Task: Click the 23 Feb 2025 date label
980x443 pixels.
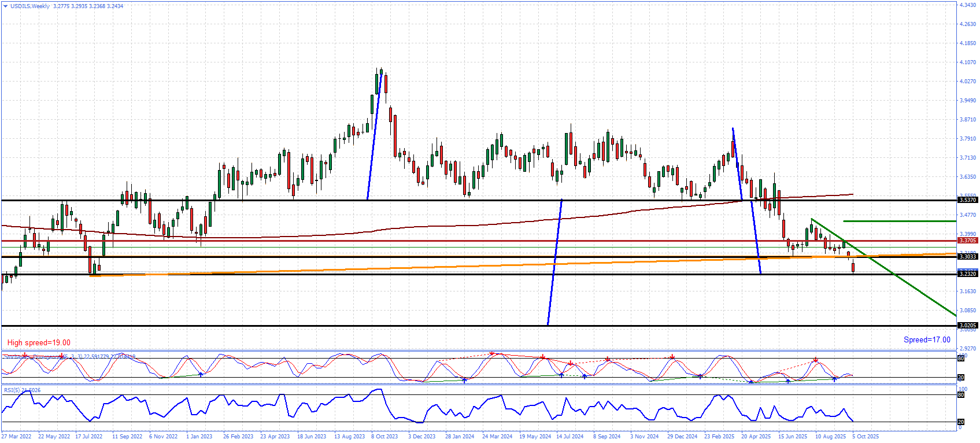Action: [719, 437]
